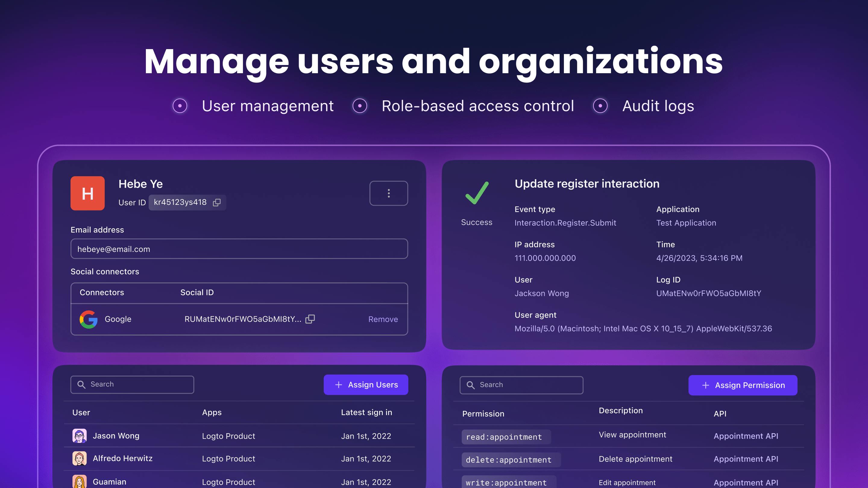Click Guamian's avatar

[x=80, y=482]
